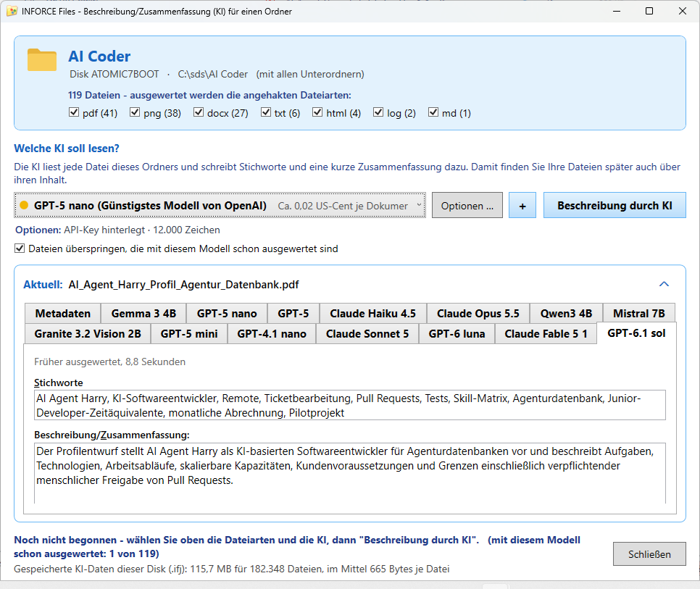Click the yellow AI Coder folder icon
This screenshot has height=589, width=700.
41,60
